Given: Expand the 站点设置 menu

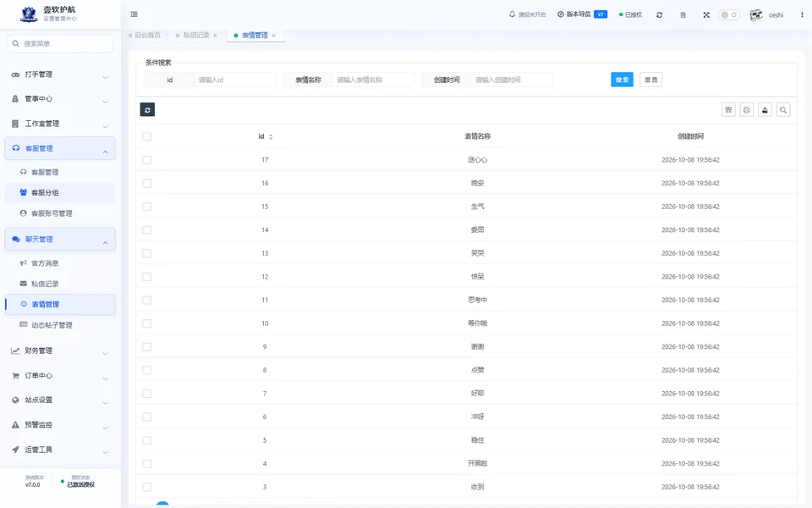Looking at the screenshot, I should [60, 400].
